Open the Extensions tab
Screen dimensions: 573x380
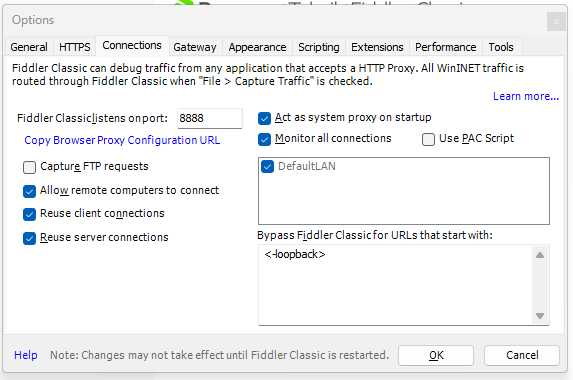[x=377, y=47]
